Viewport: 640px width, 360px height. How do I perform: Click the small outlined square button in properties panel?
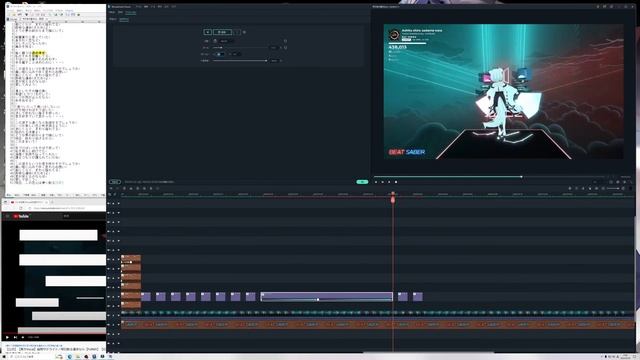207,32
